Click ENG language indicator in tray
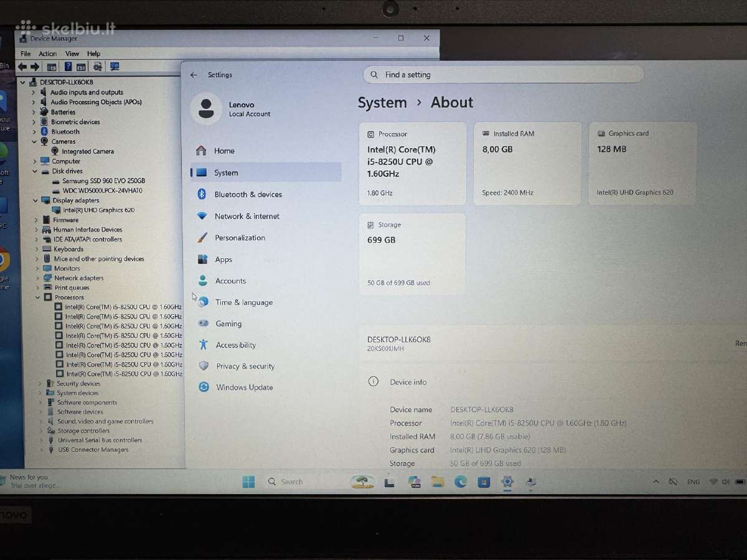747x560 pixels. (693, 482)
